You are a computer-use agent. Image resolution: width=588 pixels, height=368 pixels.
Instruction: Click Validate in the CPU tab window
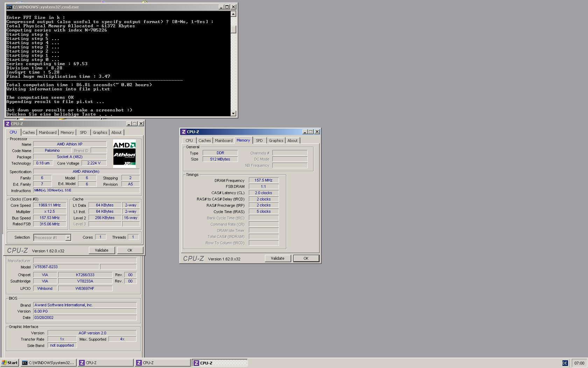click(101, 250)
